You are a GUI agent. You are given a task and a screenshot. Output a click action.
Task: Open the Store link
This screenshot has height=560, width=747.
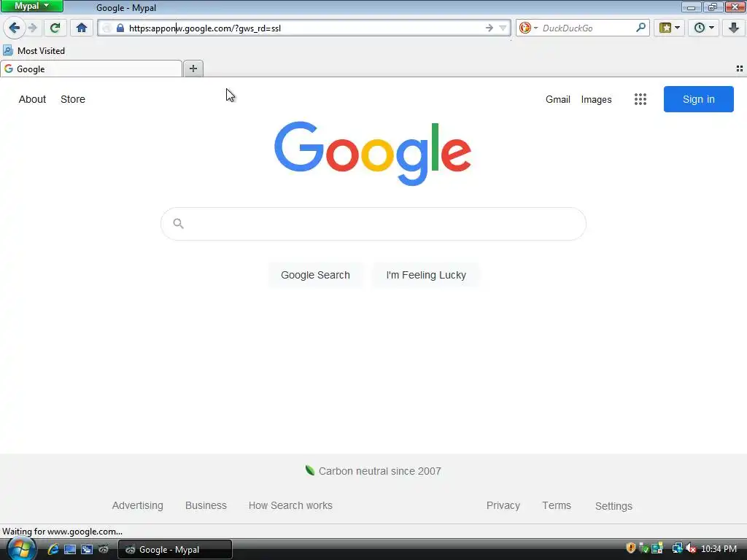coord(73,99)
